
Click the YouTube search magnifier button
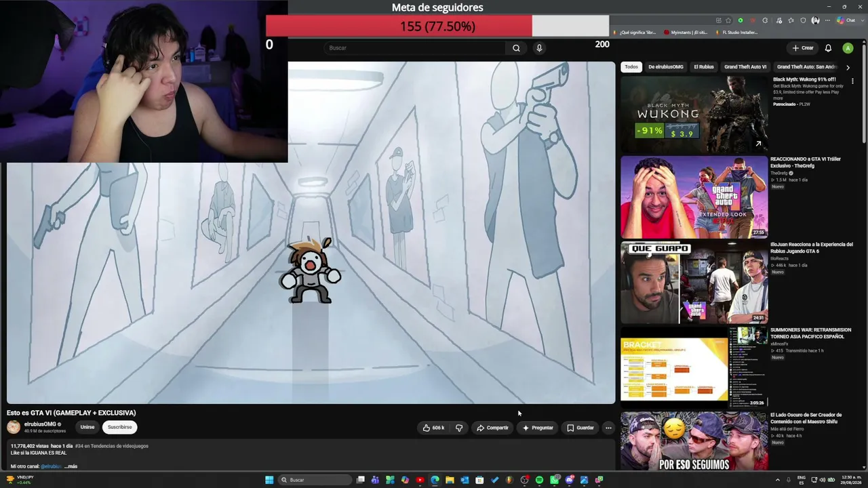tap(516, 48)
